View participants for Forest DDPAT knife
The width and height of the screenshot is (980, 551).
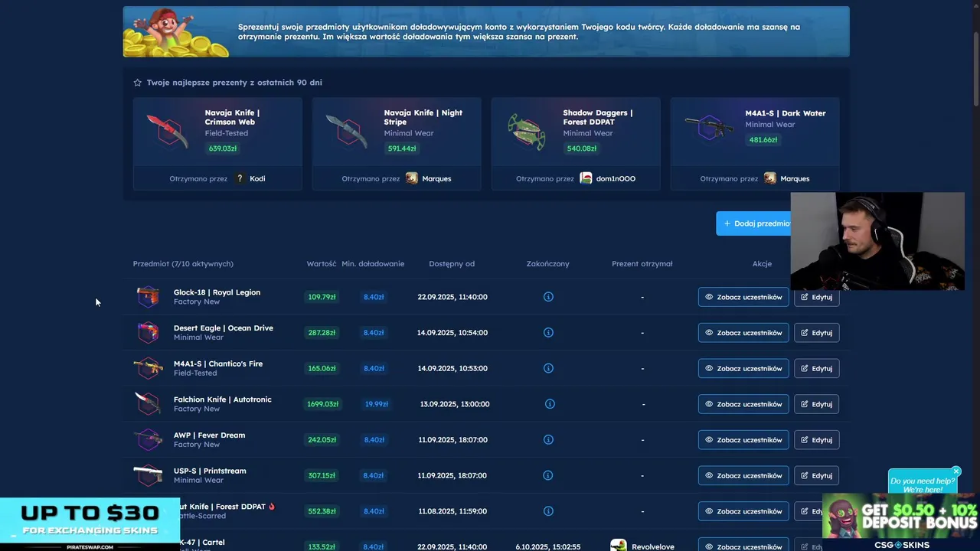pos(743,511)
